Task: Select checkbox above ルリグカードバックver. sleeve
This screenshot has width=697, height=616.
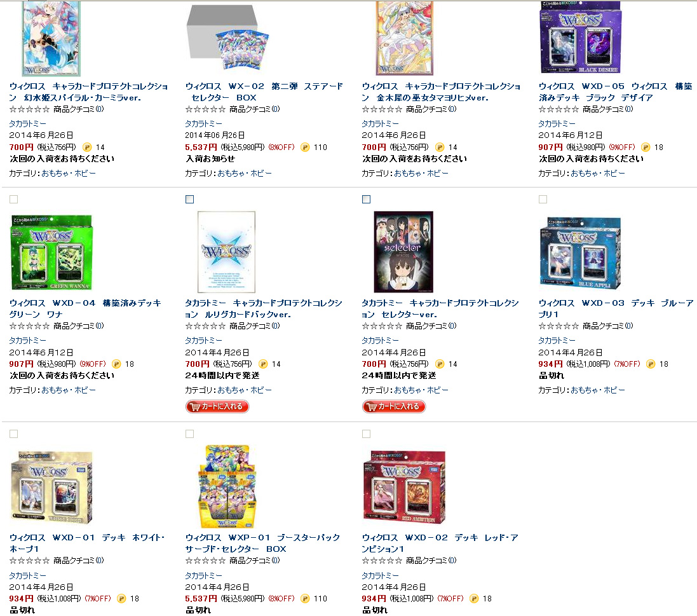Action: 190,199
